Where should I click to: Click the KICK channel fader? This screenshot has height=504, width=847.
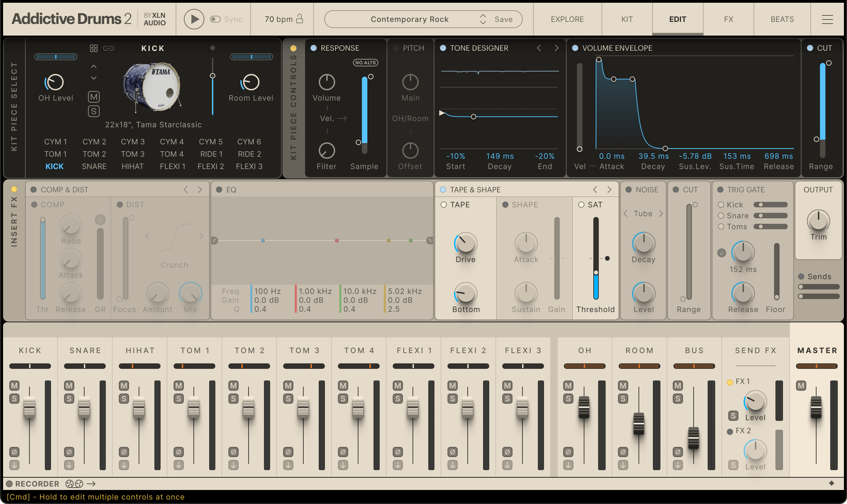tap(29, 407)
